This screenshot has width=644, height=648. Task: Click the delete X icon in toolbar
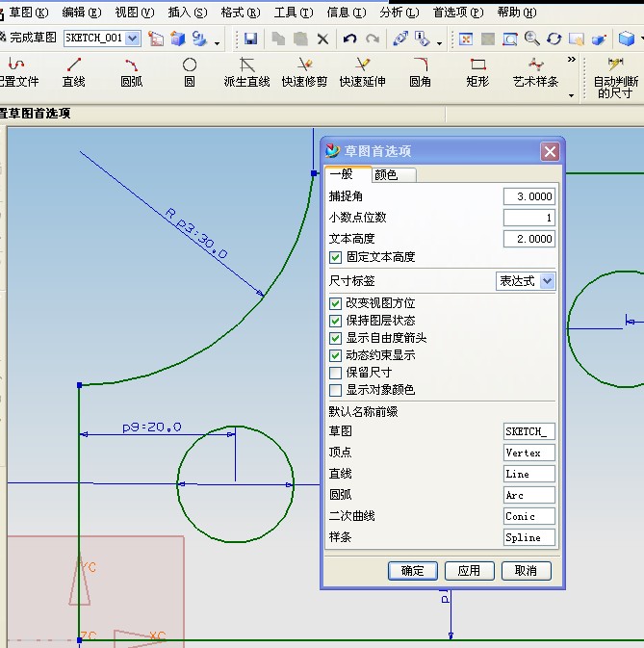point(323,39)
